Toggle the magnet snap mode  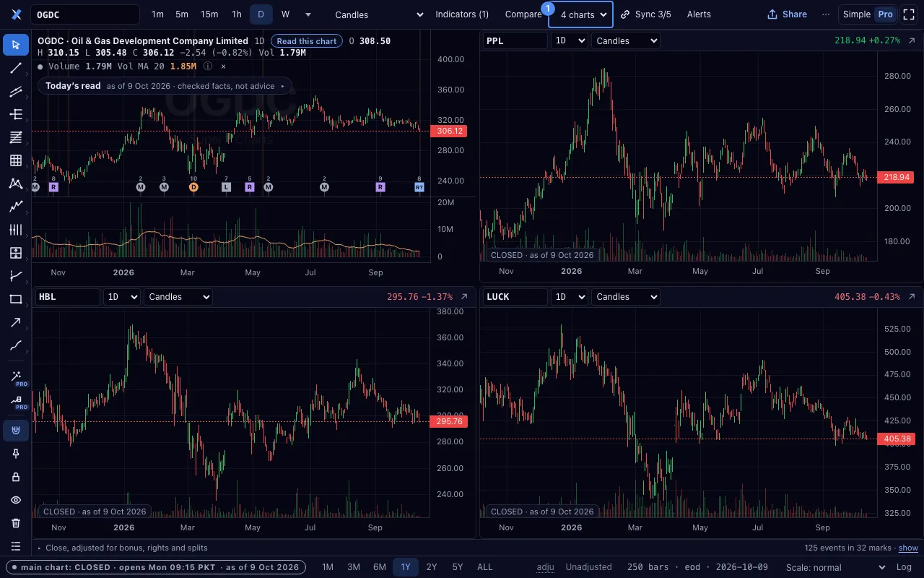[16, 431]
